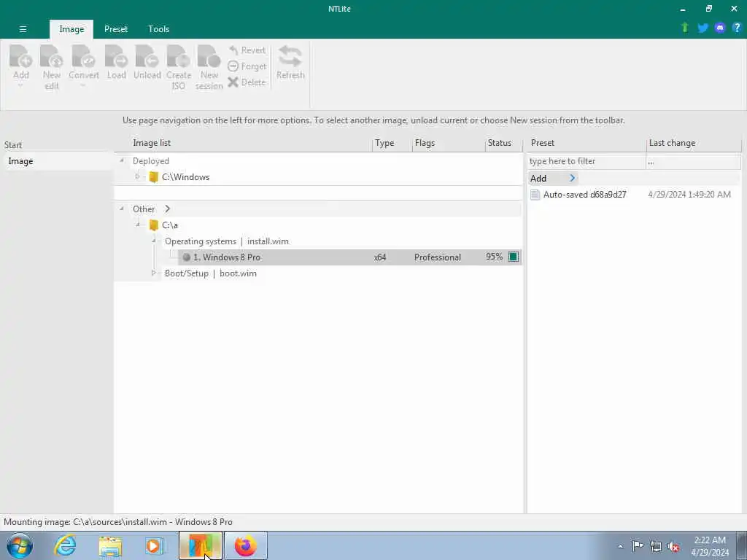Switch to the Preset tab
Image resolution: width=747 pixels, height=560 pixels.
pos(116,29)
